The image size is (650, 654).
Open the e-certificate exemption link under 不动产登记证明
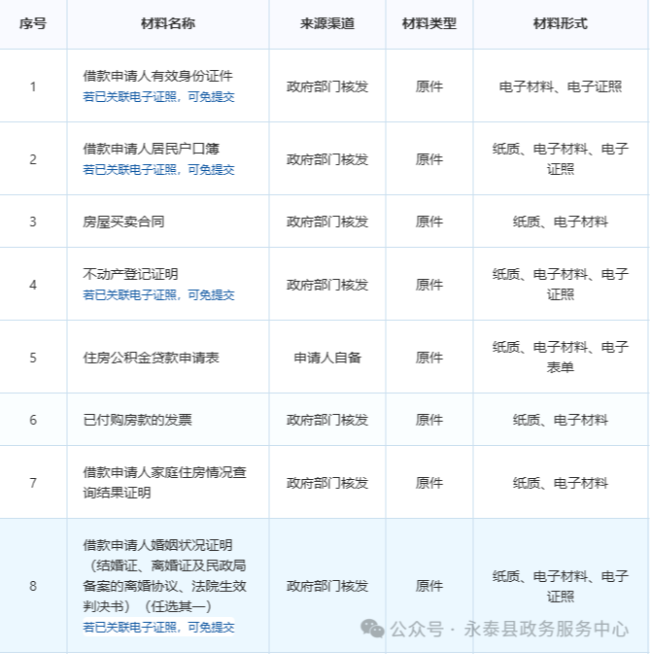[159, 295]
